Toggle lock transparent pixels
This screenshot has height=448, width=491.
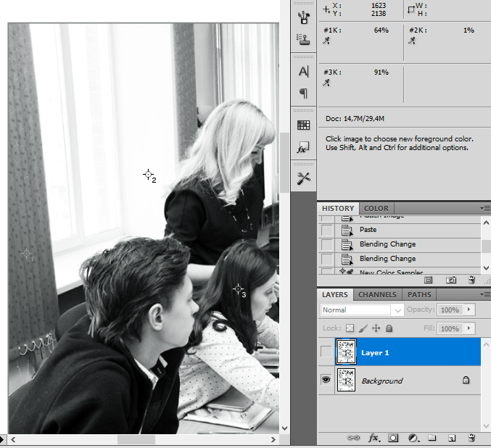(350, 328)
